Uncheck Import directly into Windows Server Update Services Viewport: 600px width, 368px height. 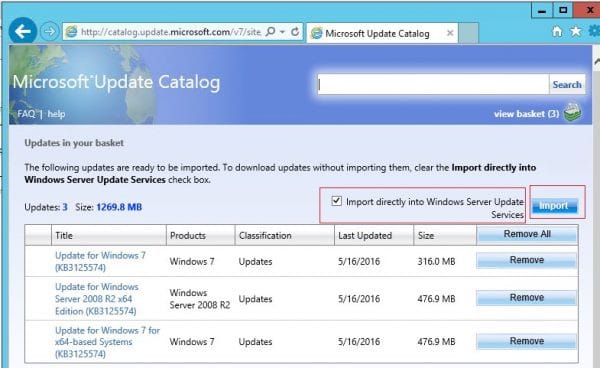tap(336, 201)
